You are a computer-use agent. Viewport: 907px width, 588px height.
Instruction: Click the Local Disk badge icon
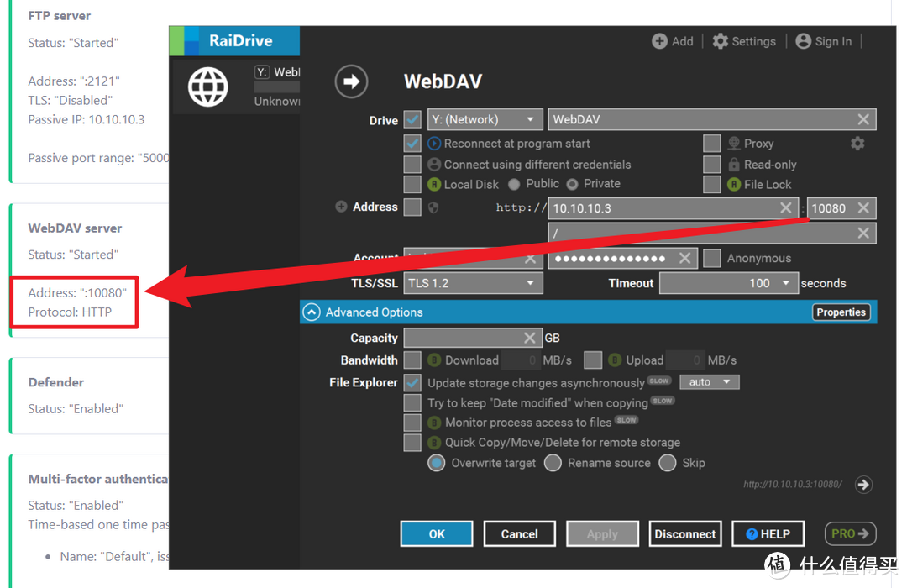[x=434, y=185]
